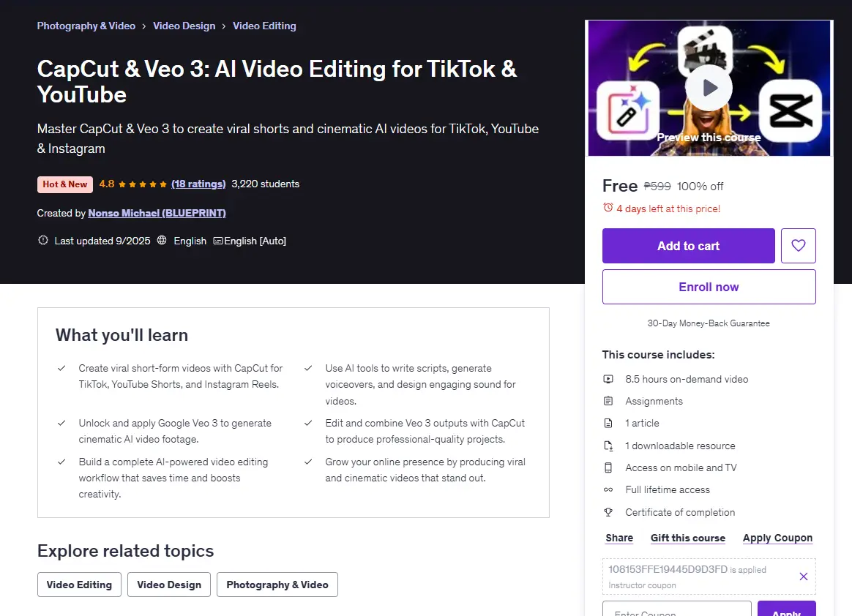Image resolution: width=852 pixels, height=616 pixels.
Task: Click the 100% off label
Action: coord(700,187)
